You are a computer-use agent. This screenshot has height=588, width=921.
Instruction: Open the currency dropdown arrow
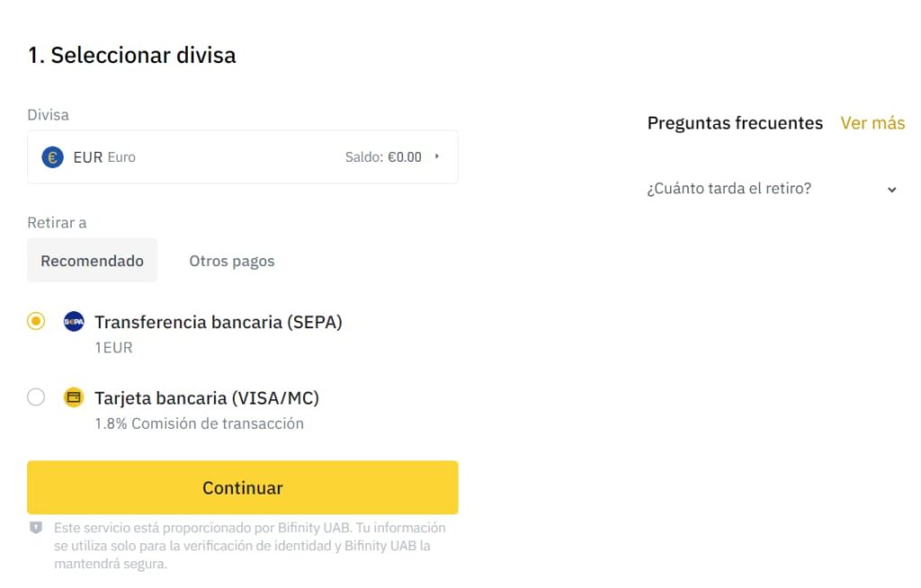pyautogui.click(x=437, y=156)
